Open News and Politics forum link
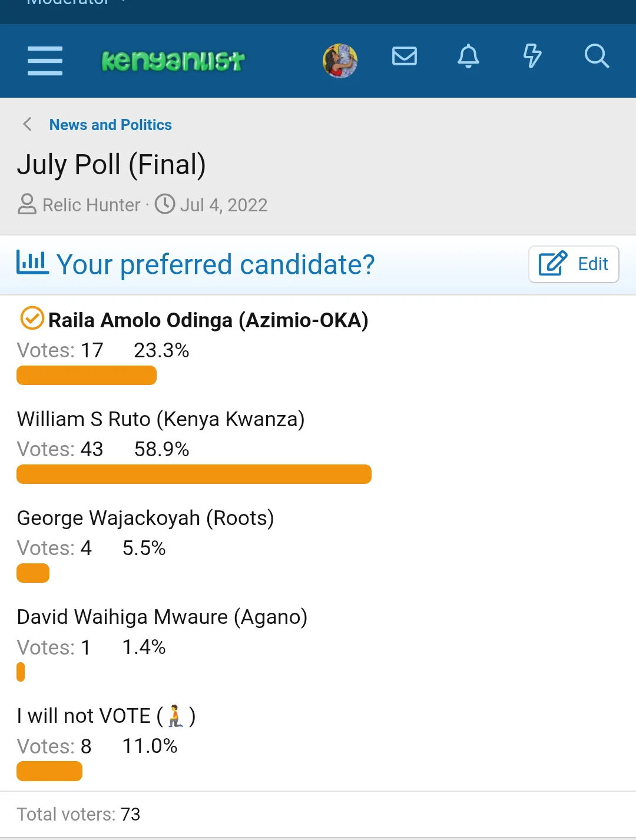636x840 pixels. [111, 125]
